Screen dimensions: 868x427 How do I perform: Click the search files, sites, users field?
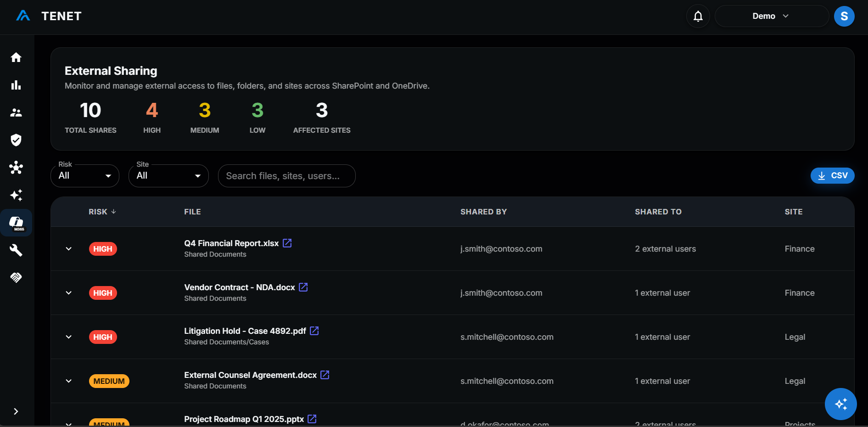[x=286, y=176]
